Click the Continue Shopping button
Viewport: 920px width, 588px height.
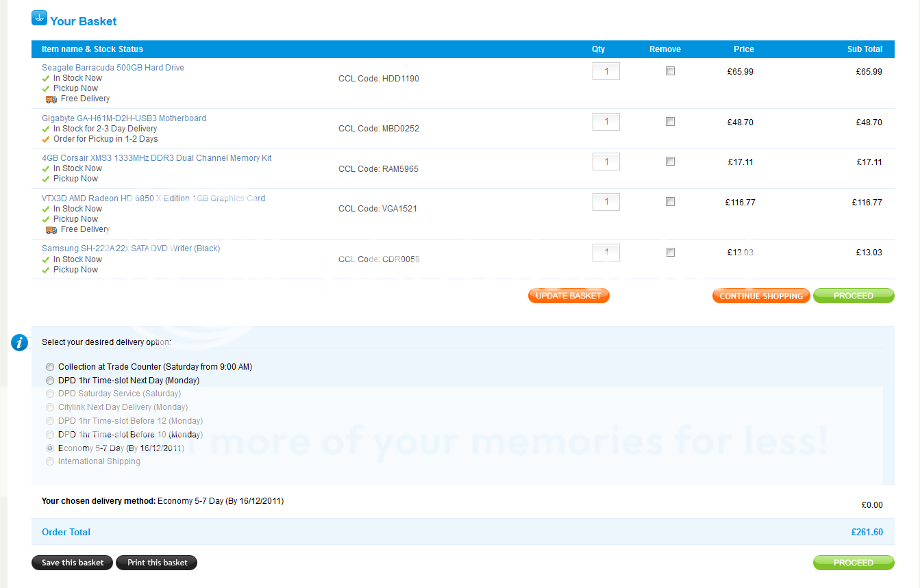pos(761,296)
